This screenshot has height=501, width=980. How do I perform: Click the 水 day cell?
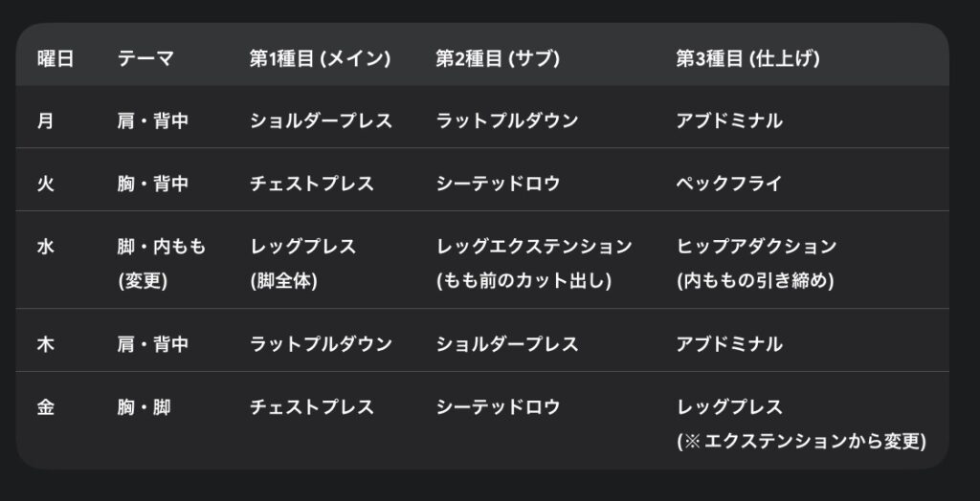tap(46, 247)
